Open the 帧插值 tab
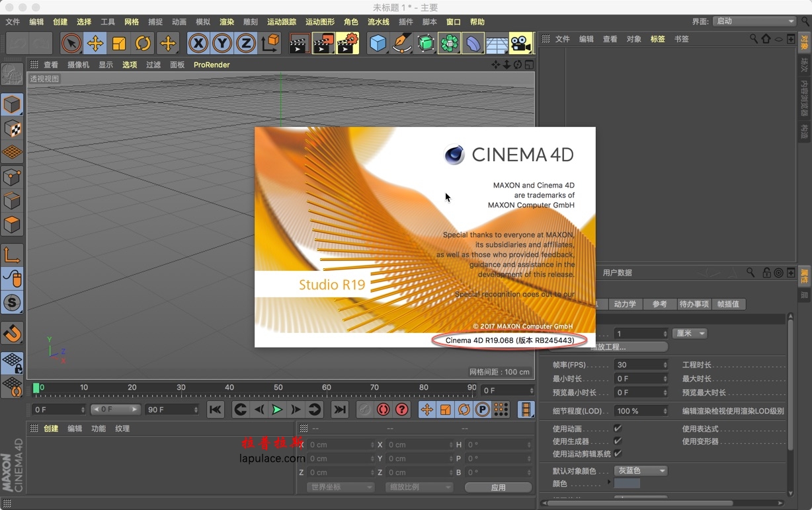Image resolution: width=812 pixels, height=510 pixels. 729,304
